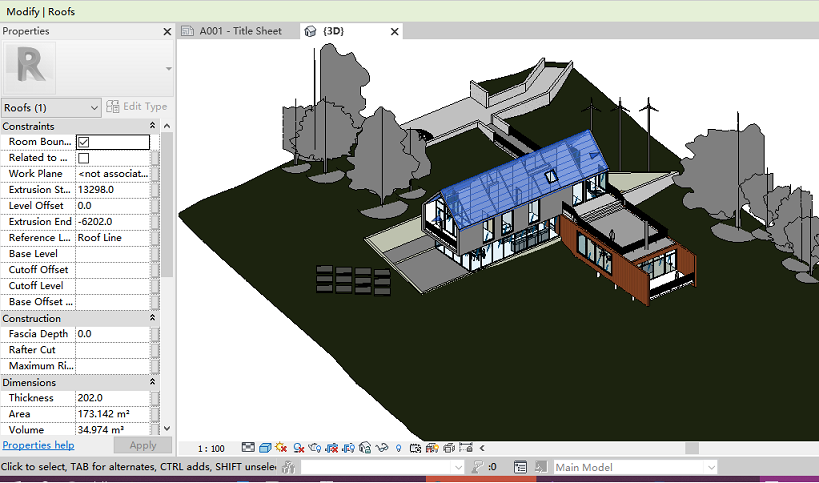Toggle Shadows icon in view control bar

[x=298, y=448]
